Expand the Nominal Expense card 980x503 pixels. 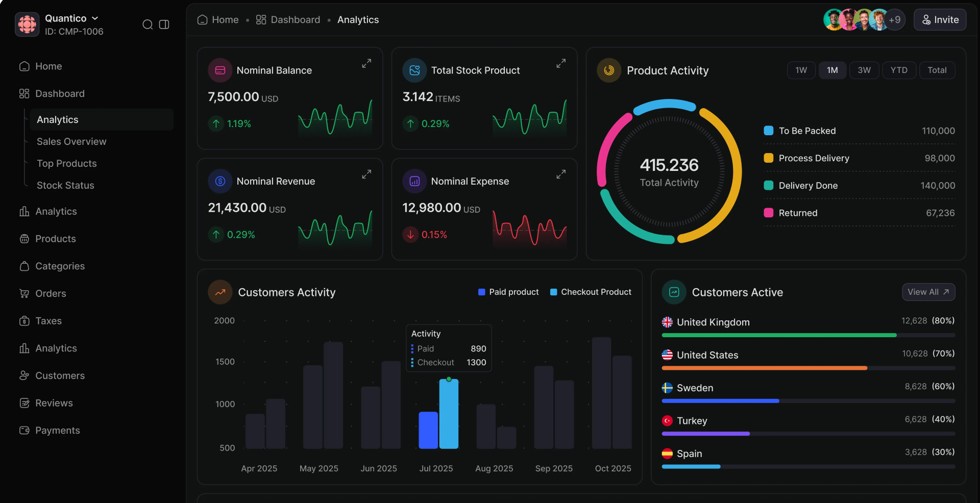click(x=560, y=174)
